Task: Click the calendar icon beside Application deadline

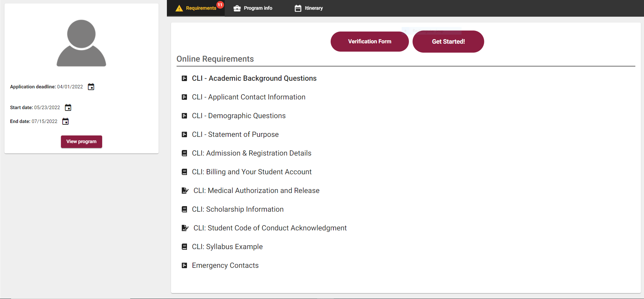Action: point(91,87)
